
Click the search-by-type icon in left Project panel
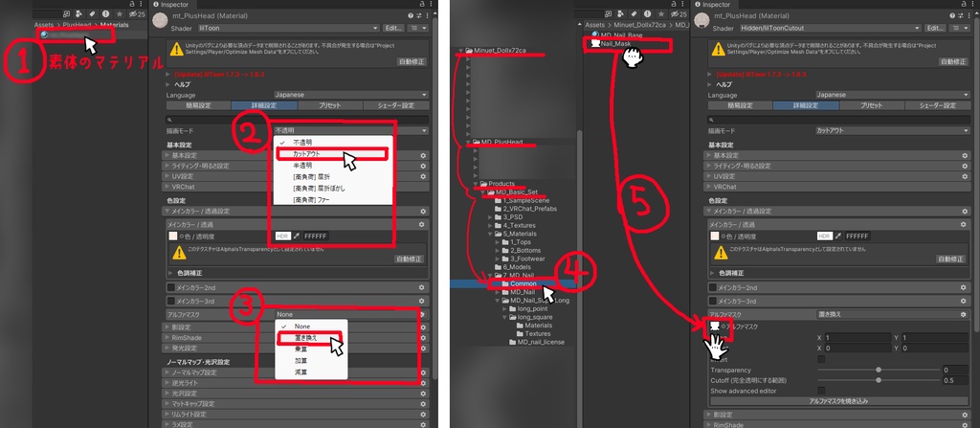pyautogui.click(x=78, y=13)
